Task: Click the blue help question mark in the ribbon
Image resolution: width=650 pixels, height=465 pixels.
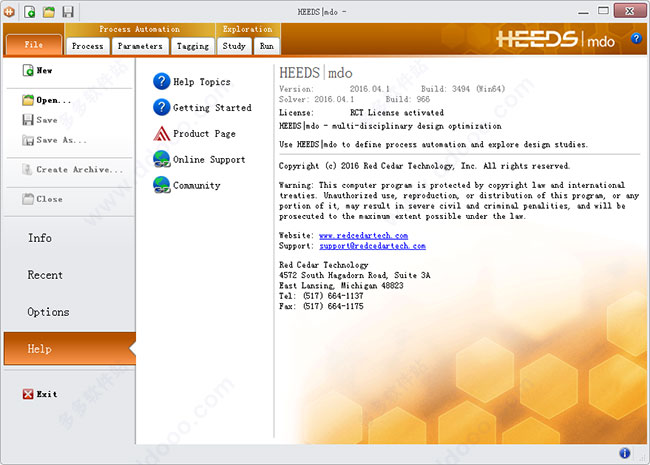Action: click(x=636, y=39)
